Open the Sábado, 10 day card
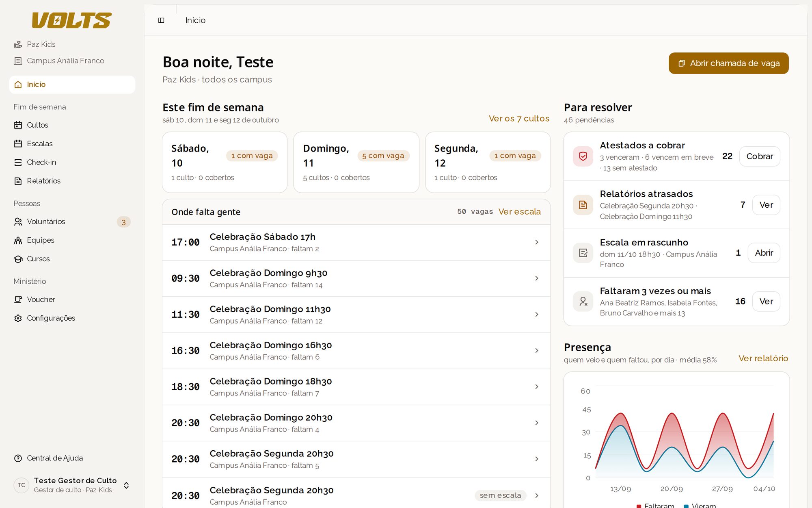This screenshot has height=508, width=812. [x=225, y=162]
